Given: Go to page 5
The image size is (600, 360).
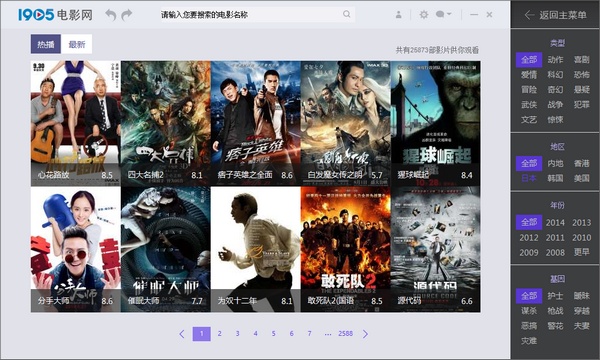Looking at the screenshot, I should click(274, 334).
